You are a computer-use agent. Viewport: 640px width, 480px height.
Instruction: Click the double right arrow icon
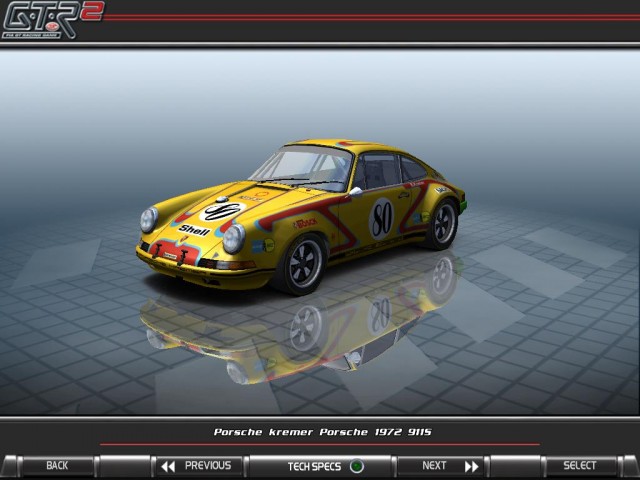pos(471,466)
